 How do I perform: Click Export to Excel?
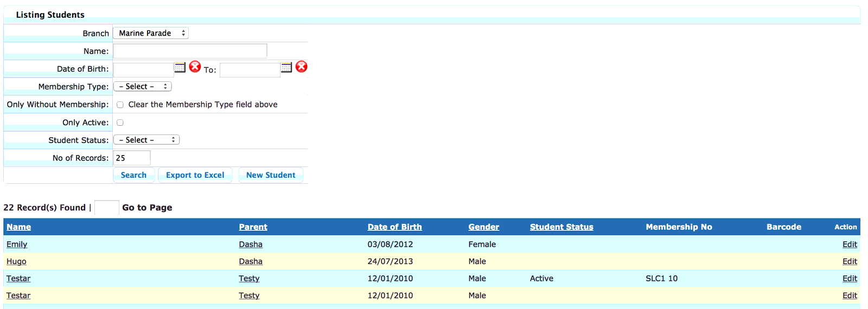[x=195, y=175]
